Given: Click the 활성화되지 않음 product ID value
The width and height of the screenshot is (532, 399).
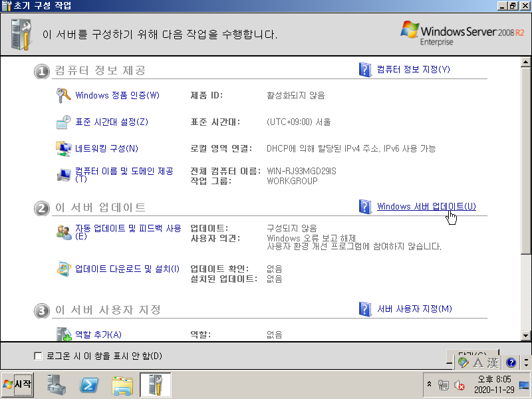Looking at the screenshot, I should click(296, 95).
